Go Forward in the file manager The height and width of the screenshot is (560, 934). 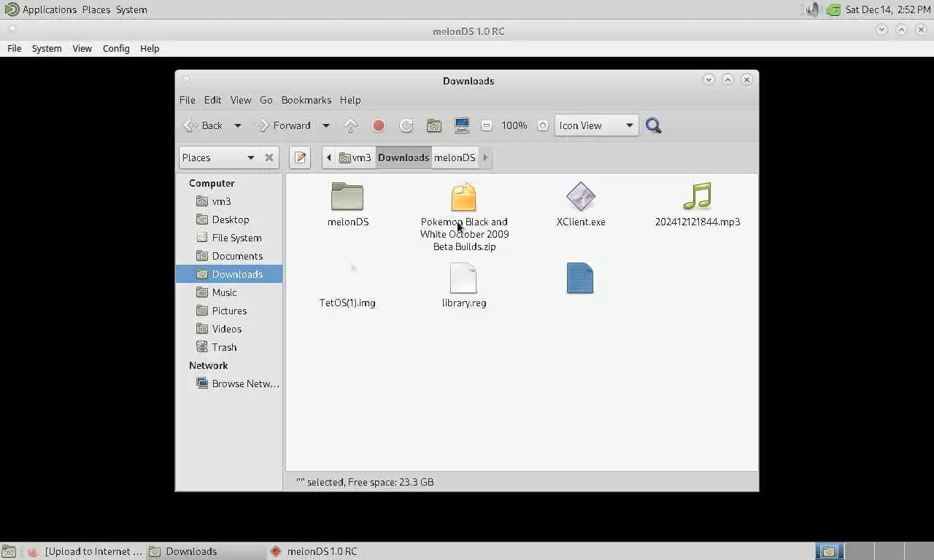tap(283, 125)
